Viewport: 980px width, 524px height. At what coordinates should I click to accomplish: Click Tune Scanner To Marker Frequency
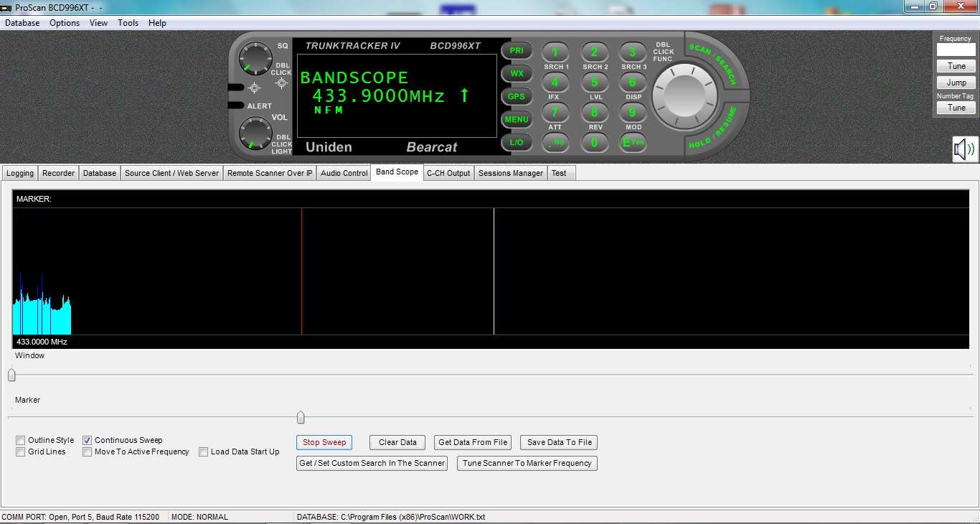point(527,464)
